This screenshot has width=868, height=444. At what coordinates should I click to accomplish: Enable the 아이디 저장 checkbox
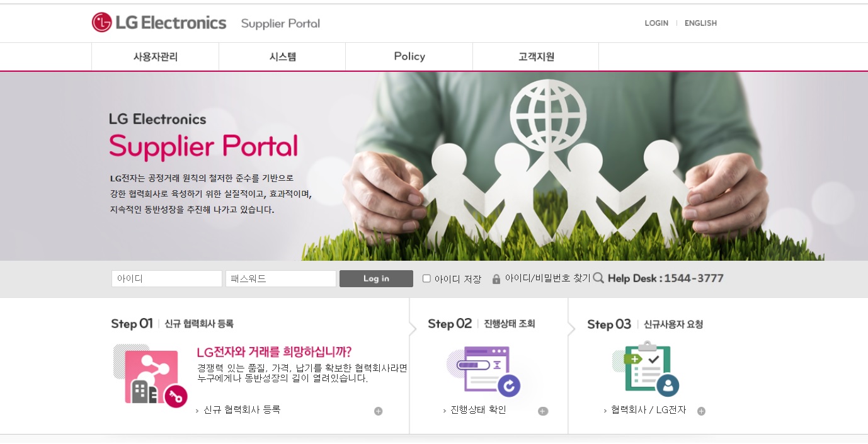tap(426, 278)
